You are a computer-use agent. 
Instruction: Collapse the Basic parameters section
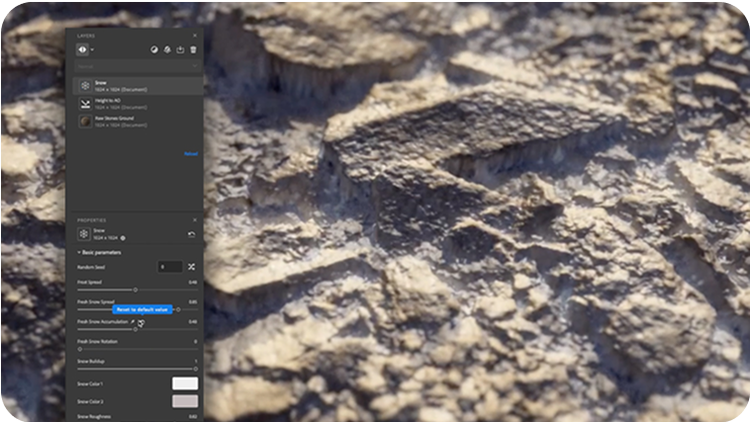tap(80, 252)
